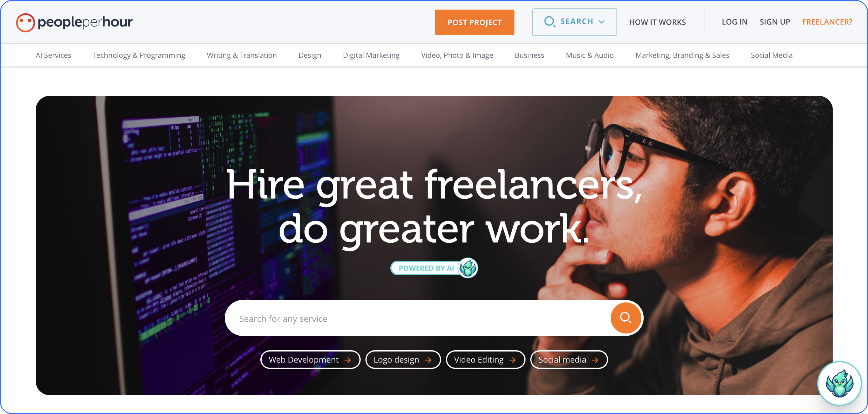
Task: Open the How It Works link
Action: click(657, 22)
